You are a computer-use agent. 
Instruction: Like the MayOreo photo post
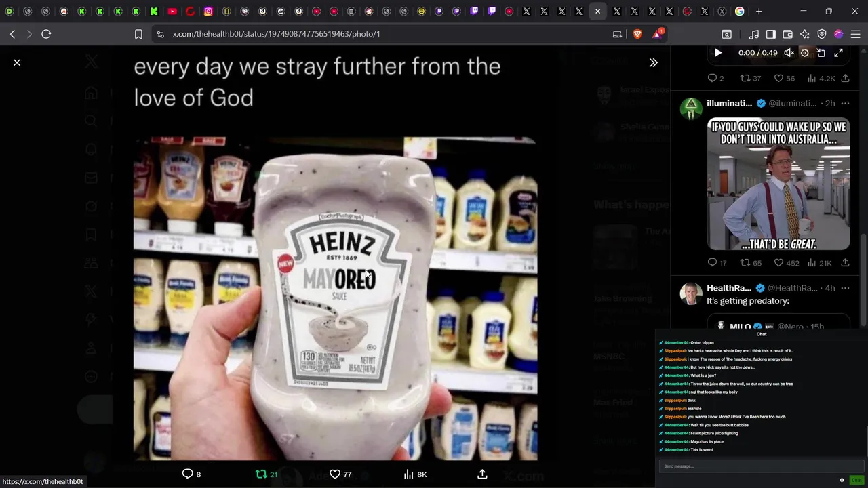click(x=340, y=474)
